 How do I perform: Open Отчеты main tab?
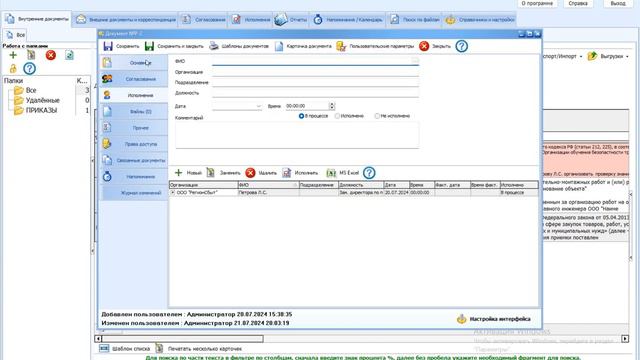(291, 19)
